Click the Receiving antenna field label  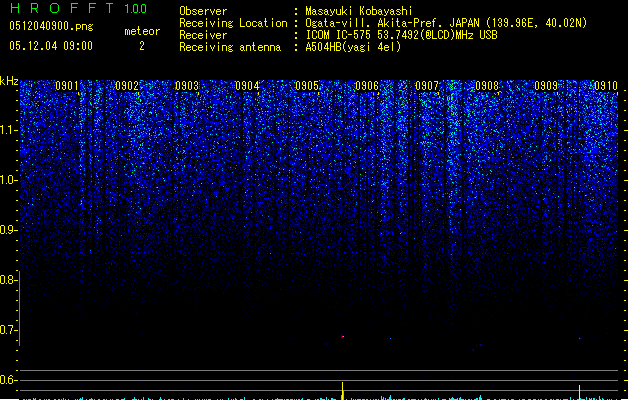click(230, 47)
